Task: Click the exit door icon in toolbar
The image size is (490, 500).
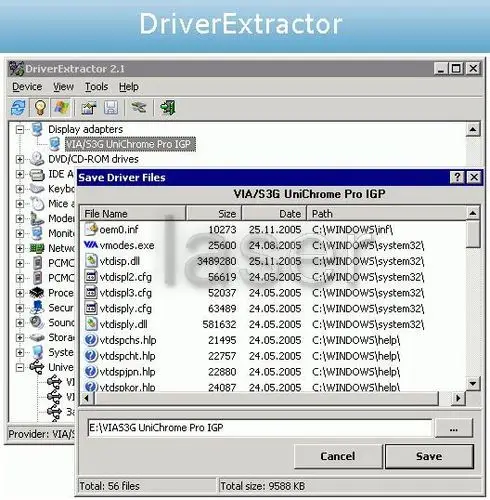Action: pyautogui.click(x=168, y=107)
